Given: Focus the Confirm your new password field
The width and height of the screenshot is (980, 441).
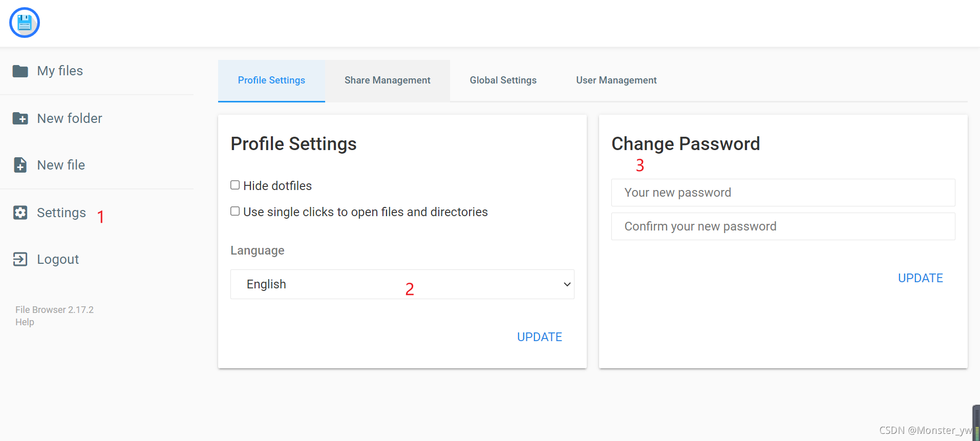Looking at the screenshot, I should [783, 226].
